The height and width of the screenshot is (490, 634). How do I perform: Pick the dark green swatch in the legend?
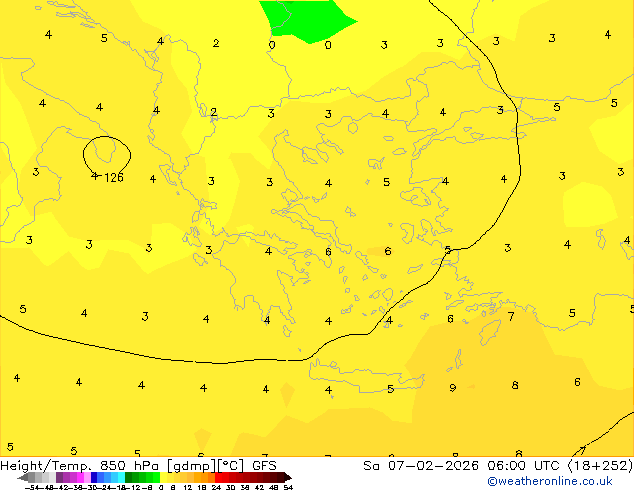(128, 478)
